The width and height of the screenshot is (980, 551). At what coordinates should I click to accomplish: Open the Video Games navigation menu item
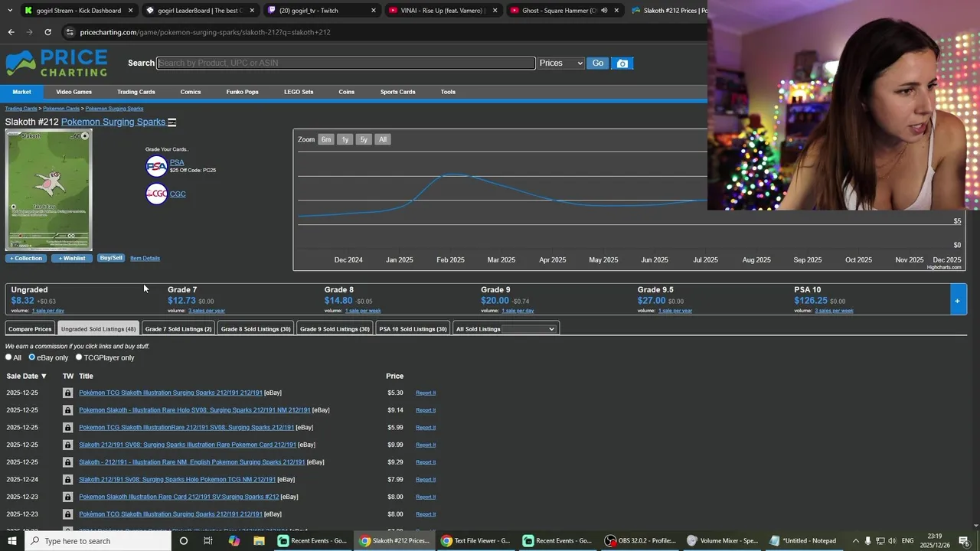pos(73,92)
